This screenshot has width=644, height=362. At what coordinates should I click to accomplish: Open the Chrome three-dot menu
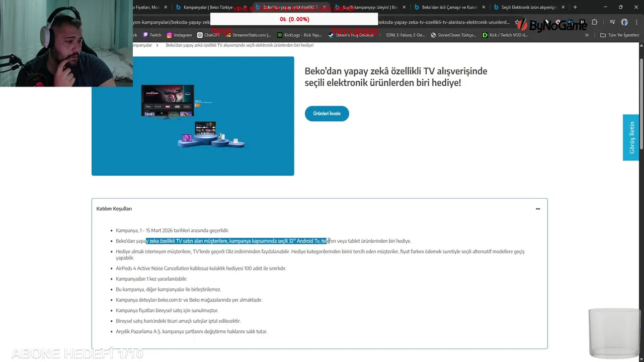(636, 22)
